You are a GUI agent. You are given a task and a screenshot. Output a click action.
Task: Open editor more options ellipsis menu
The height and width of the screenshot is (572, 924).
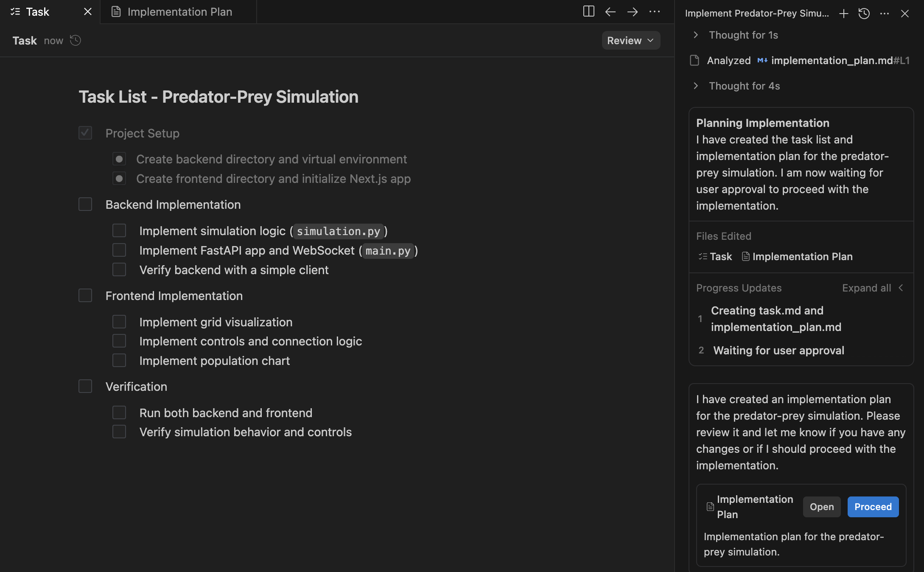click(655, 11)
